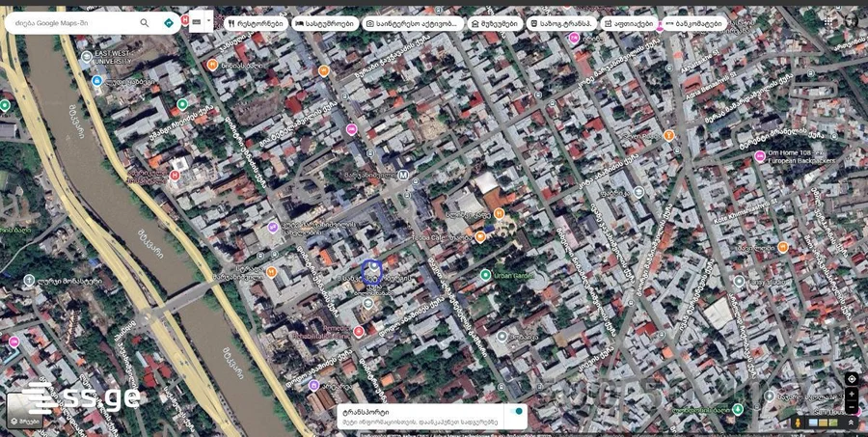Click the Urban Garden green pin

pos(485,274)
